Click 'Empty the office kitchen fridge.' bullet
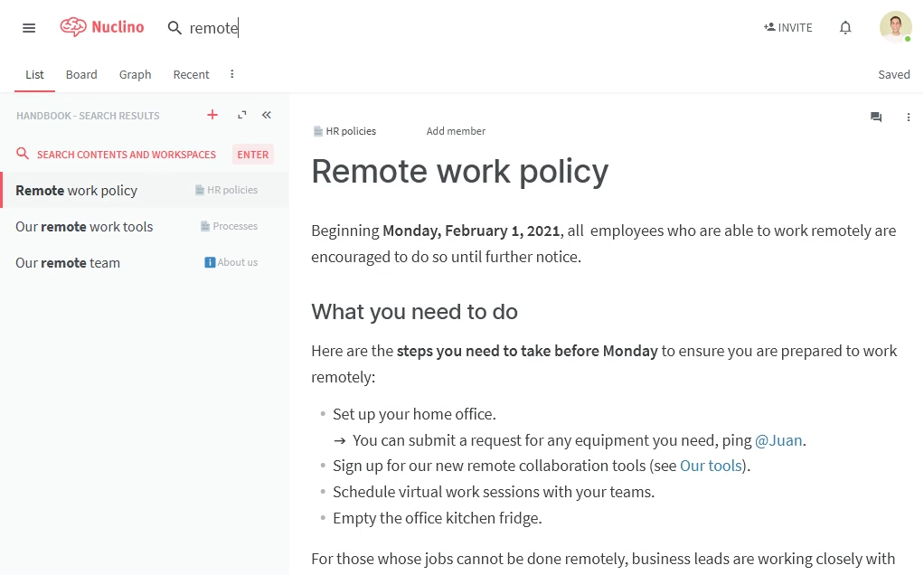The height and width of the screenshot is (575, 924). tap(438, 518)
